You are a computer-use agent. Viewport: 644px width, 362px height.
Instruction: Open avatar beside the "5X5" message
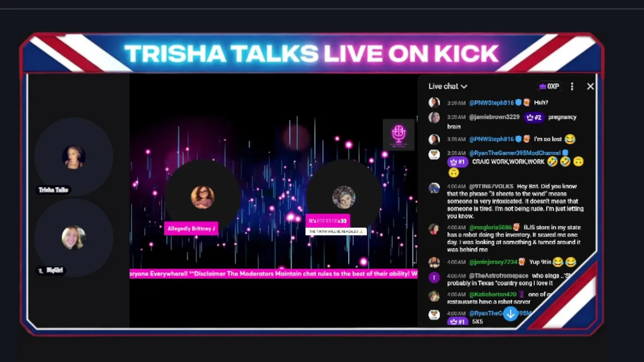click(434, 314)
